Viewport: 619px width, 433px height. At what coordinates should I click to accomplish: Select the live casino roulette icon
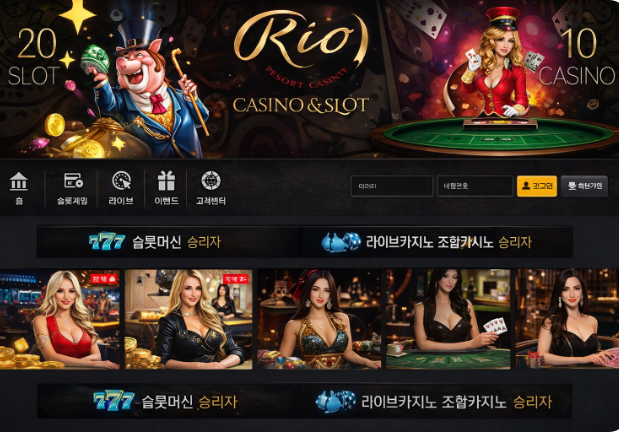121,181
